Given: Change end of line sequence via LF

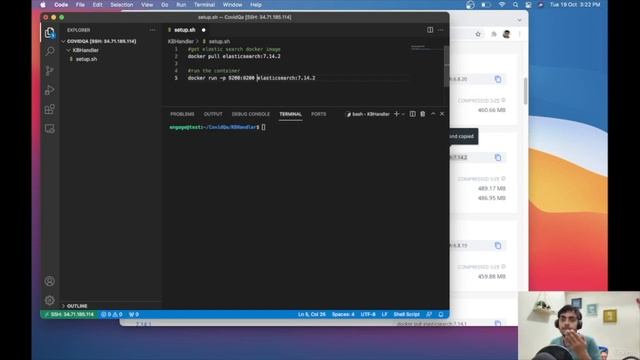Looking at the screenshot, I should (384, 314).
